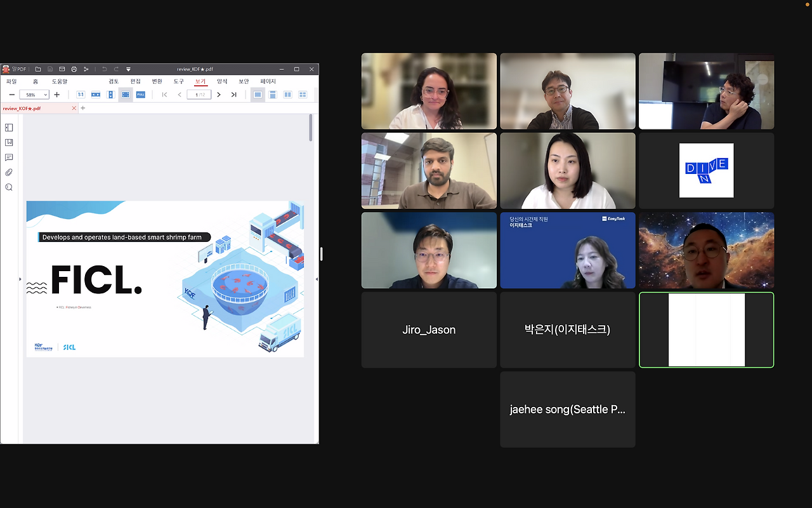Open the page thumbnails panel icon
This screenshot has width=812, height=508.
[9, 128]
